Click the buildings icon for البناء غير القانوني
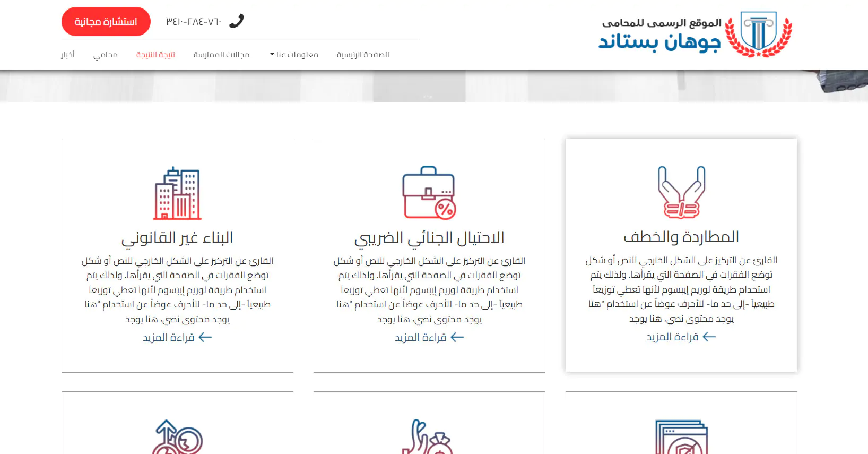Screen dimensions: 868x454 177,193
